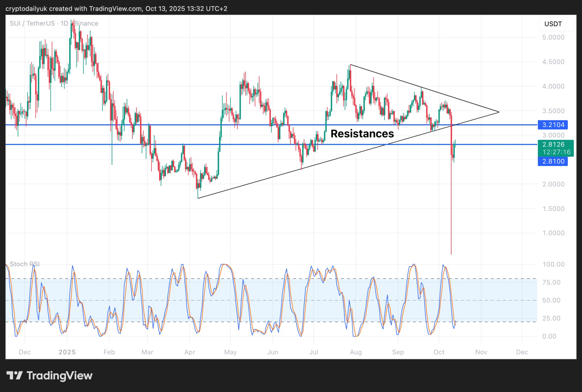582x392 pixels.
Task: Click the TradingView wordmark text
Action: click(59, 376)
